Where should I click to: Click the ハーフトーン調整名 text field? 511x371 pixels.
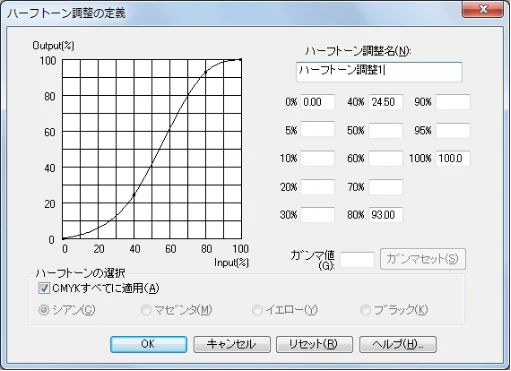coord(379,72)
